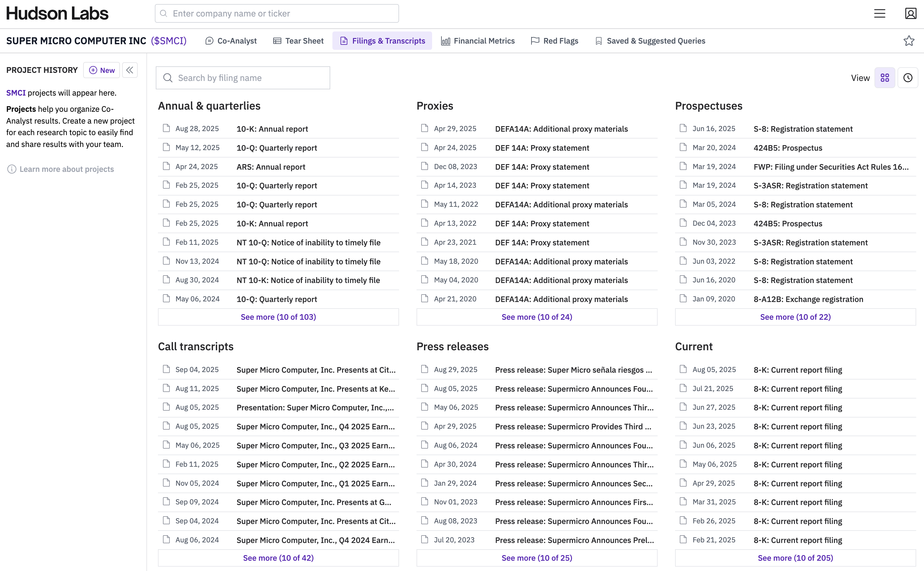This screenshot has height=571, width=924.
Task: Click the company name or ticker search box
Action: pos(277,14)
